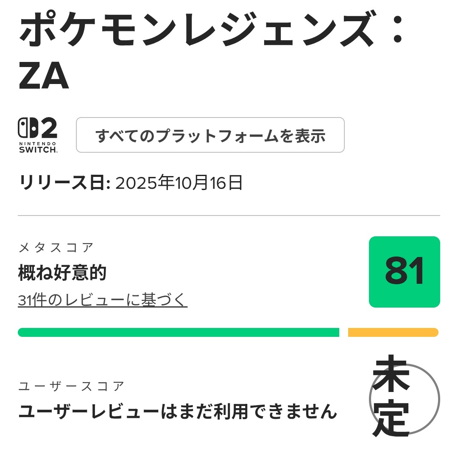This screenshot has height=476, width=458.
Task: Tap the メタスコア section label
Action: click(56, 248)
